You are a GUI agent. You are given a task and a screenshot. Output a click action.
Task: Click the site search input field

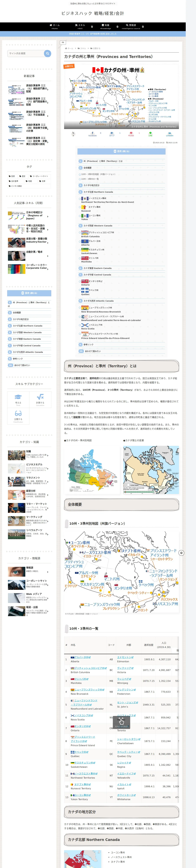[26, 53]
